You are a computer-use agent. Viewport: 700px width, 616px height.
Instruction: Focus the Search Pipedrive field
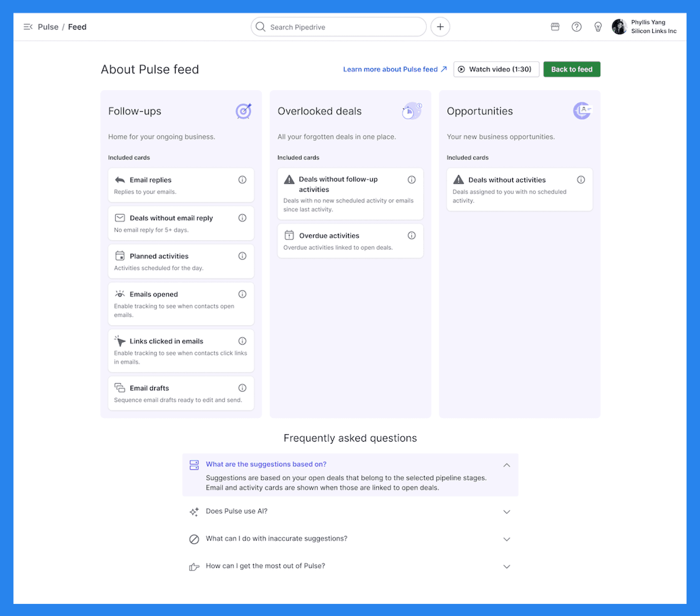click(338, 27)
